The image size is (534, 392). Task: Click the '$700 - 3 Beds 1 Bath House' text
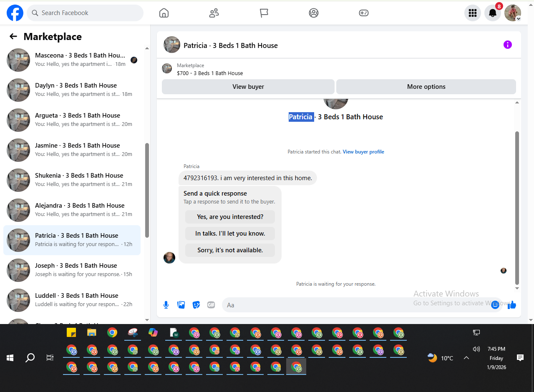210,73
